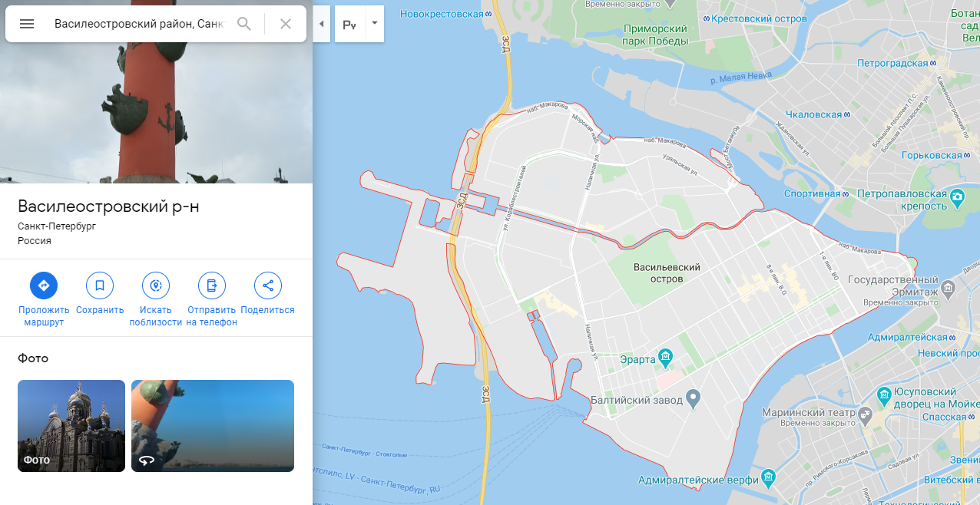Click the Государственный Эрмитаж museum marker
This screenshot has height=505, width=980.
948,290
